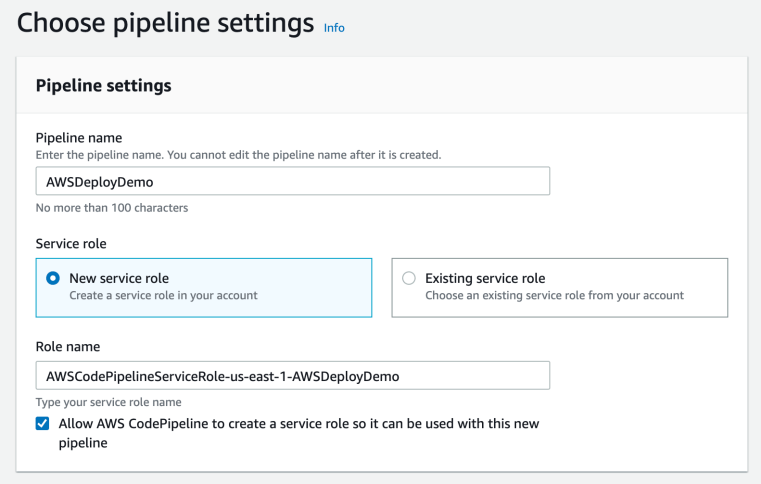The width and height of the screenshot is (761, 484).
Task: Click the Pipeline name input field
Action: click(x=293, y=181)
